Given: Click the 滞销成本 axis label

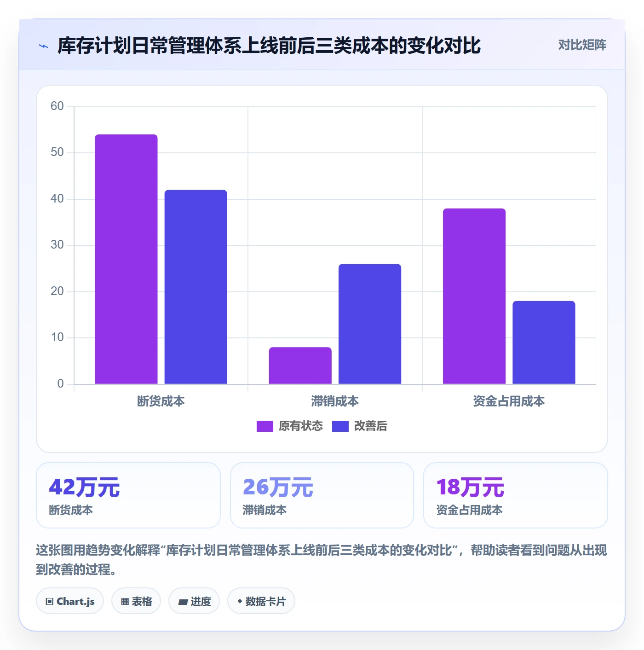Looking at the screenshot, I should pyautogui.click(x=335, y=401).
